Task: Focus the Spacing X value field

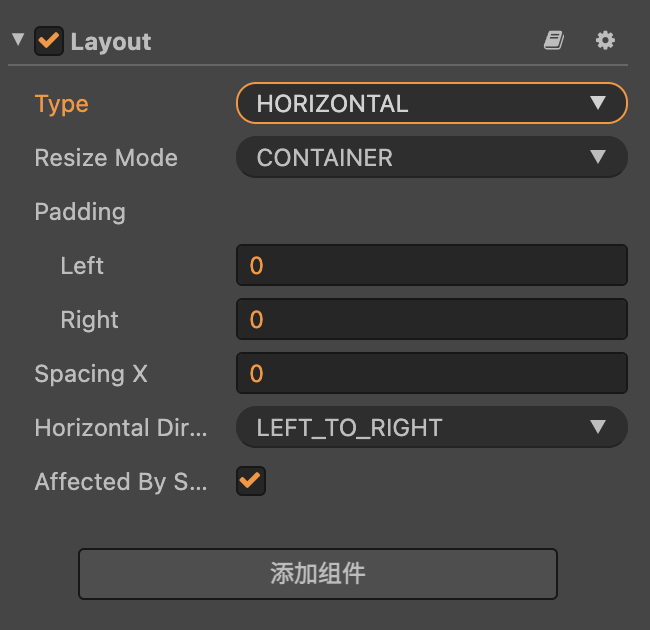Action: [431, 373]
